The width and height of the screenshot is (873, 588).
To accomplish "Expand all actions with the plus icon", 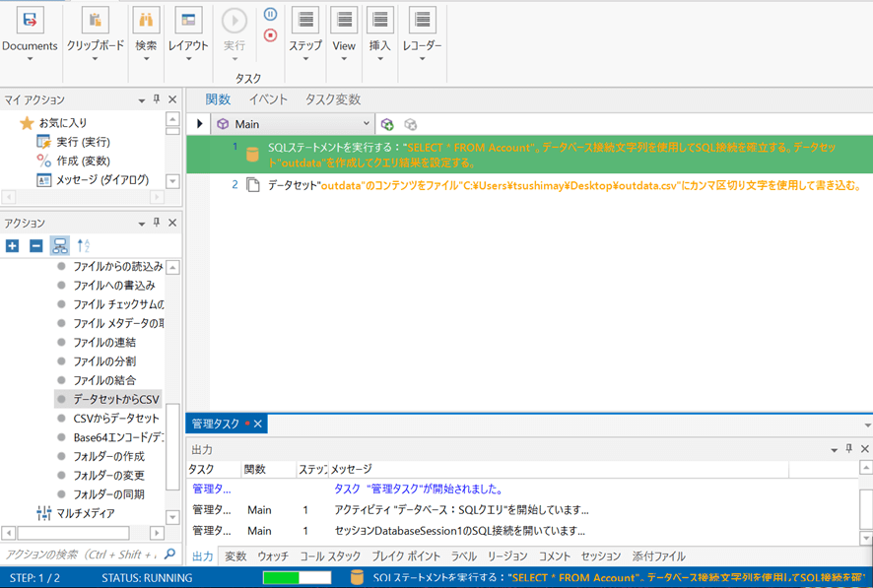I will tap(12, 245).
